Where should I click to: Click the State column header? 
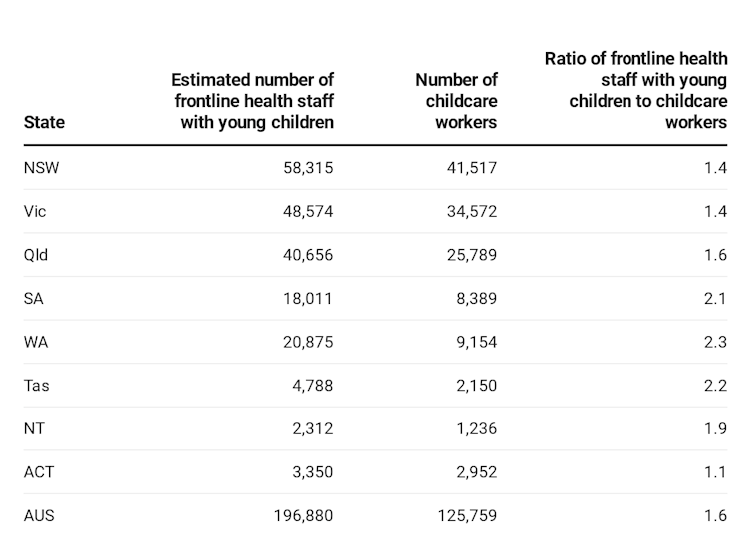[44, 122]
